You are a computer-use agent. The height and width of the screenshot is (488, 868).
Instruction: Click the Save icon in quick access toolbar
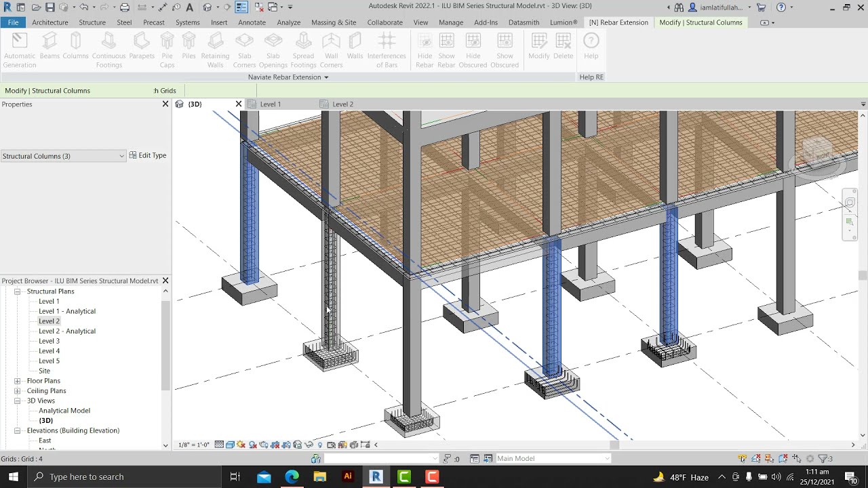[50, 7]
